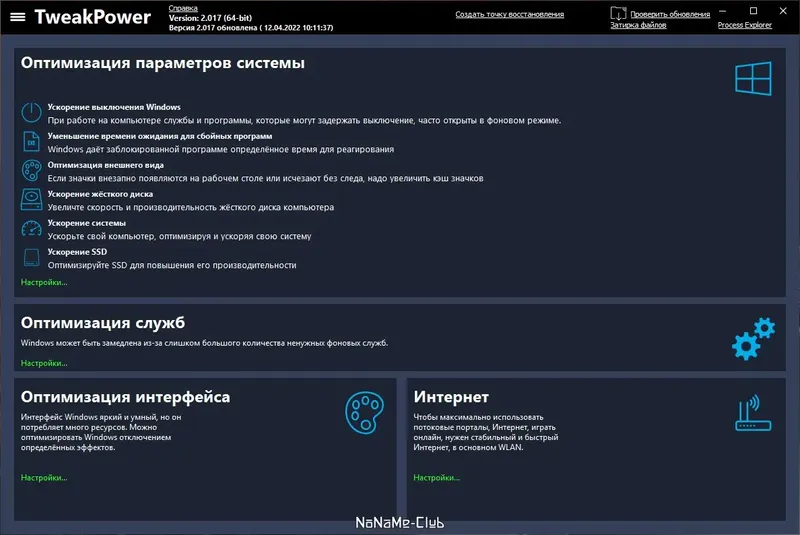Select Ускорение выключения Windows heading
The height and width of the screenshot is (535, 800).
coord(114,107)
